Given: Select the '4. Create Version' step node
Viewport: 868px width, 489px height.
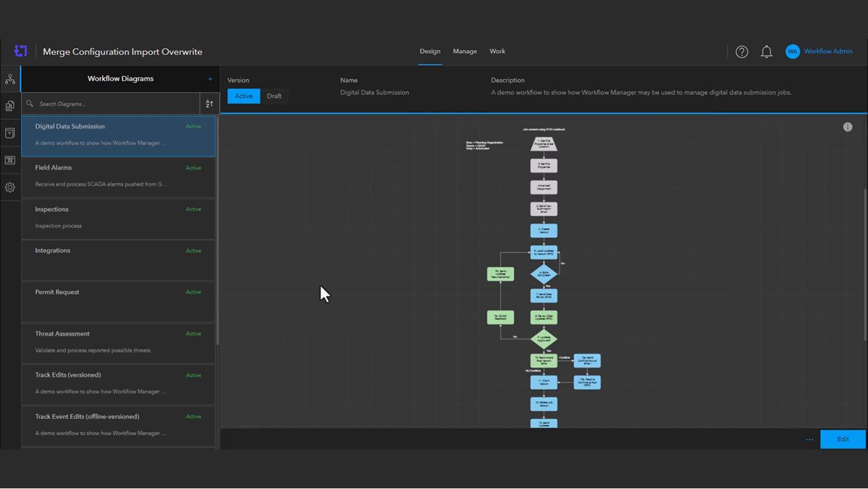Looking at the screenshot, I should point(544,231).
